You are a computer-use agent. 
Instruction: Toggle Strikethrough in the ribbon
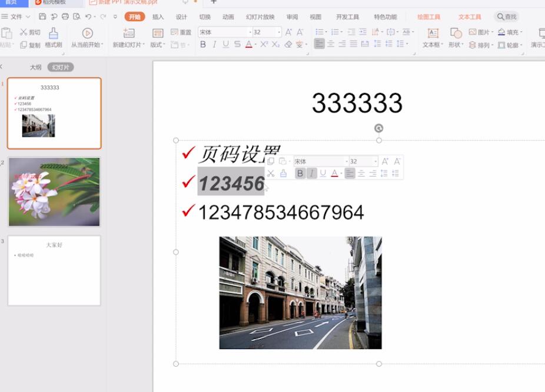(x=237, y=44)
